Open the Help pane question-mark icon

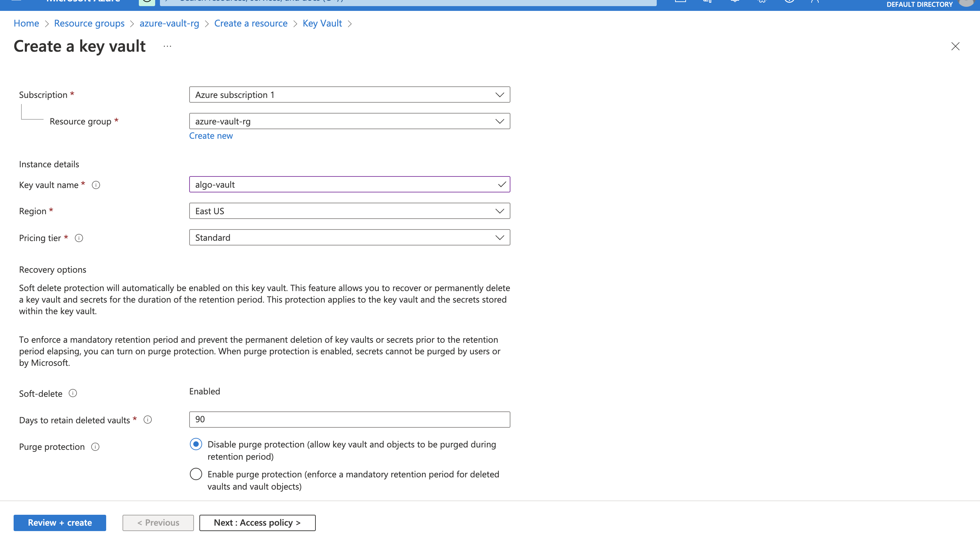(789, 2)
